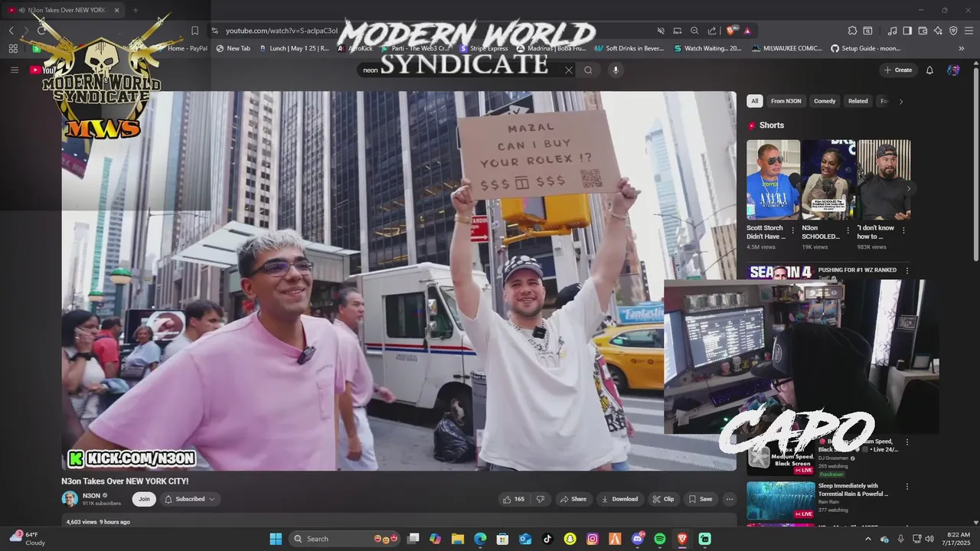Select the Comedy filter chip

(x=825, y=101)
